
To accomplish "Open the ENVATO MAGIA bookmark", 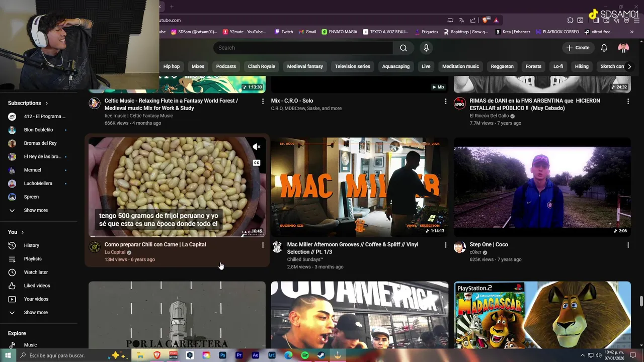I will 339,32.
